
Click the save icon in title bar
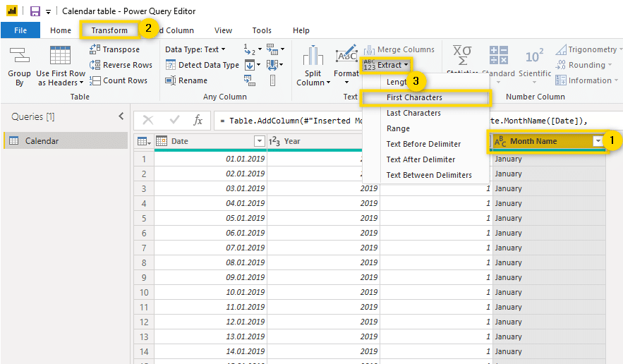click(35, 11)
